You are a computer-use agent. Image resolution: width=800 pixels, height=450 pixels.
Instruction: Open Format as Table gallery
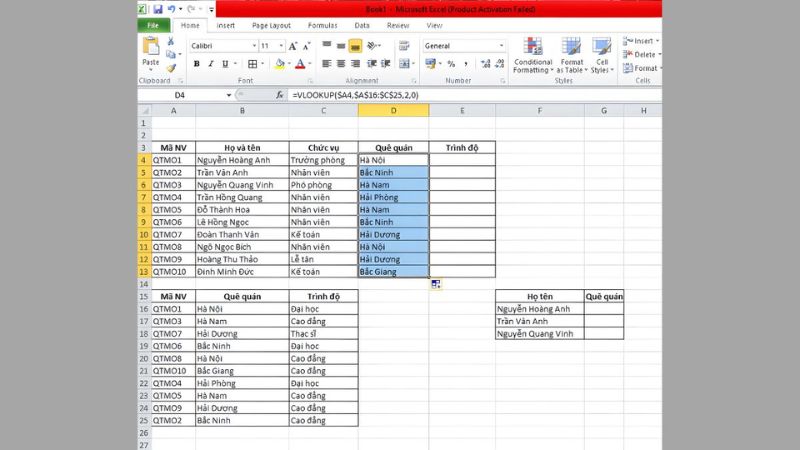click(571, 55)
